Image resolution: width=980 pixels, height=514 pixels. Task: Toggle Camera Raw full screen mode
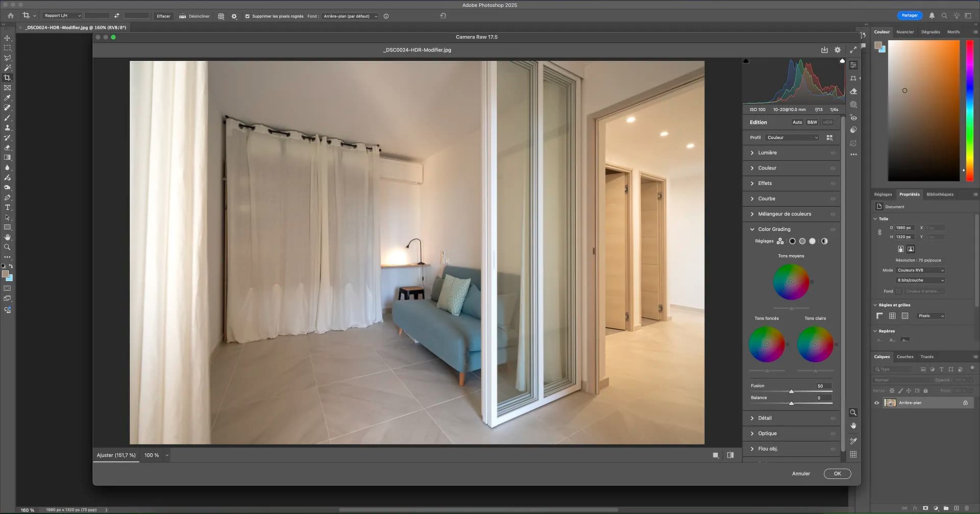[x=853, y=50]
